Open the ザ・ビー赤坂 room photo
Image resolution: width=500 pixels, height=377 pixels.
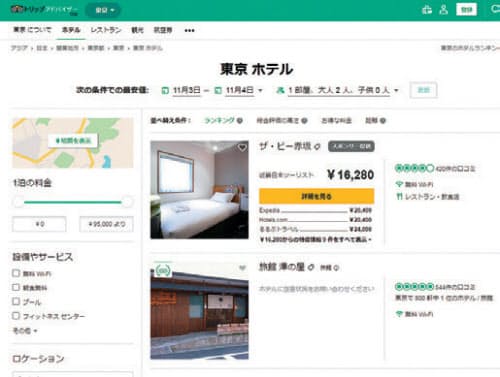199,190
